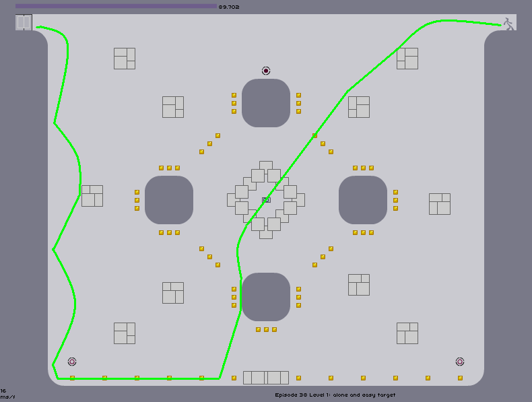This screenshot has width=532, height=402.
Task: Click the middle gold right of the right rounded block
Action: [x=395, y=200]
